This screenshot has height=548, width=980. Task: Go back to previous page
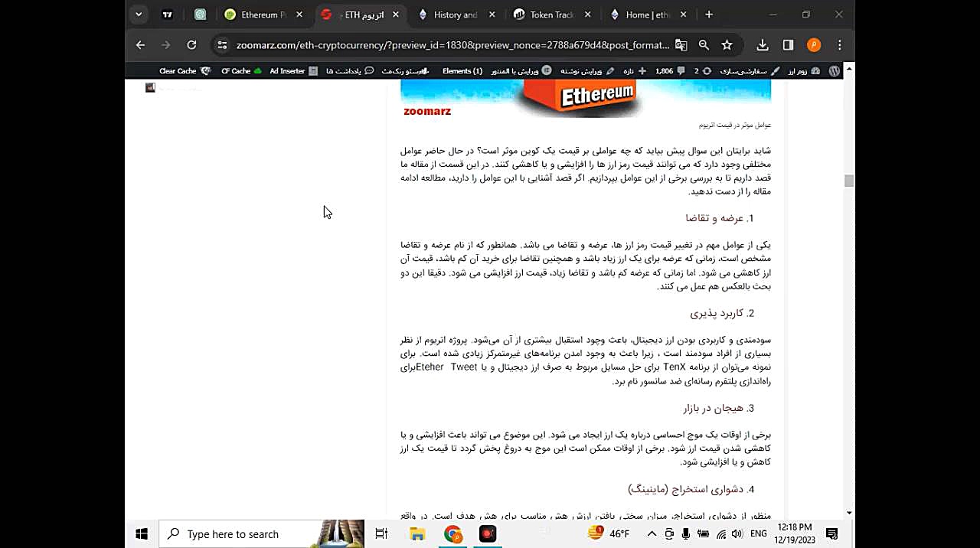tap(140, 45)
